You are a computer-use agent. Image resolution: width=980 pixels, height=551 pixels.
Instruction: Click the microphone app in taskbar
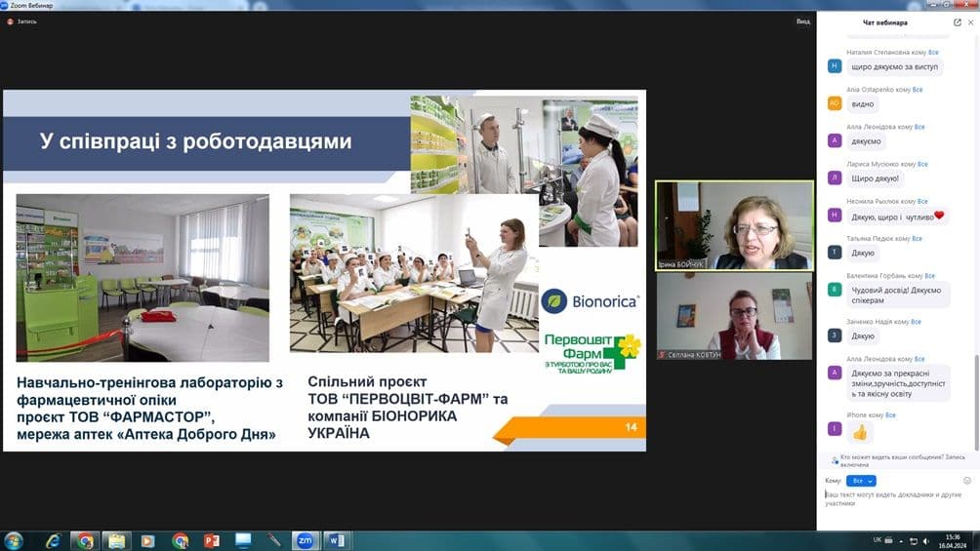[273, 540]
